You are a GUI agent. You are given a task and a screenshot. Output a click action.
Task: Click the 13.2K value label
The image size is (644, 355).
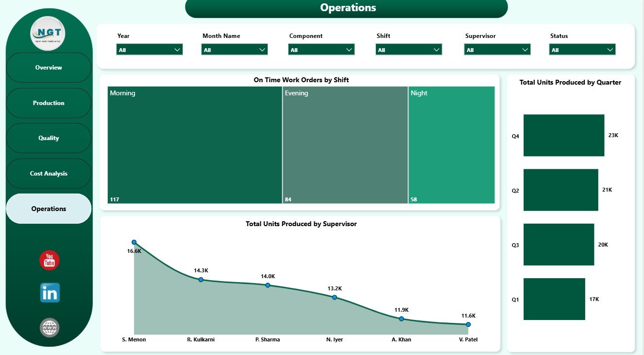click(335, 288)
